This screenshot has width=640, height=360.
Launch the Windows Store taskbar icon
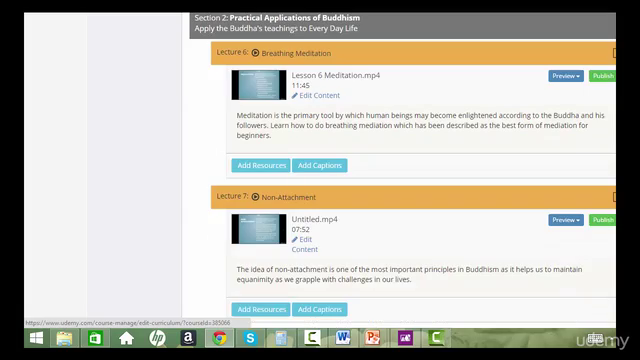click(95, 338)
